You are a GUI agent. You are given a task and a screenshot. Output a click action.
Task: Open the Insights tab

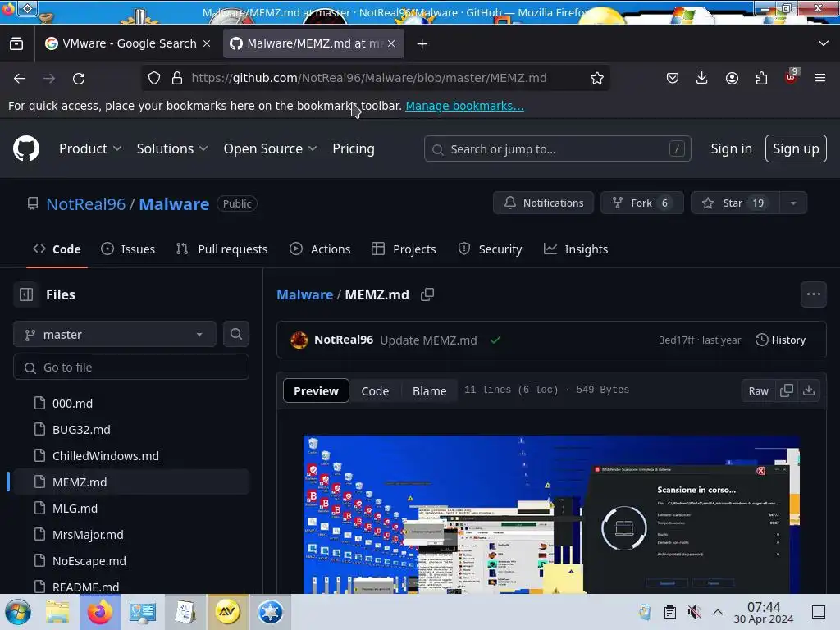tap(576, 249)
